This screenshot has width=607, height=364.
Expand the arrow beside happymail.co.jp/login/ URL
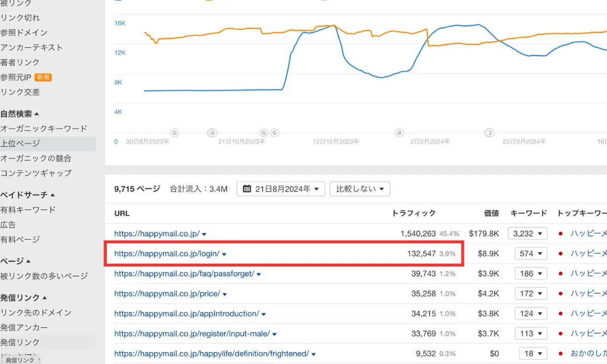coord(224,254)
